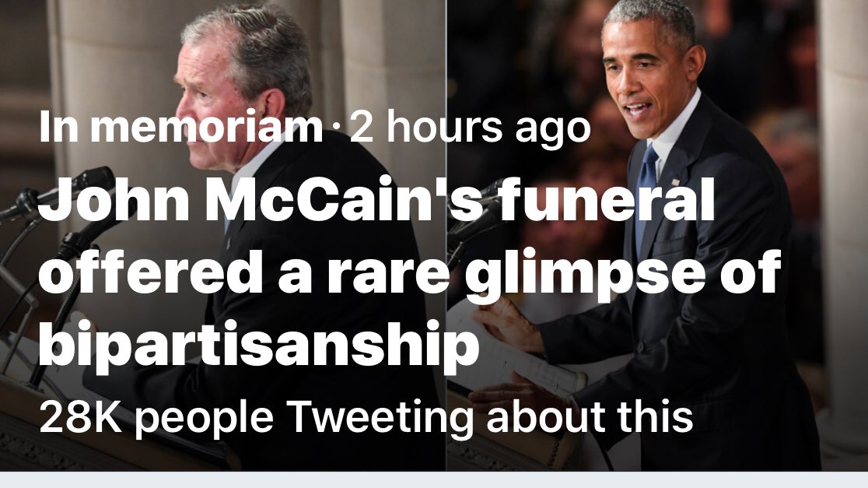Open "28K people Tweeting about this"

click(366, 418)
